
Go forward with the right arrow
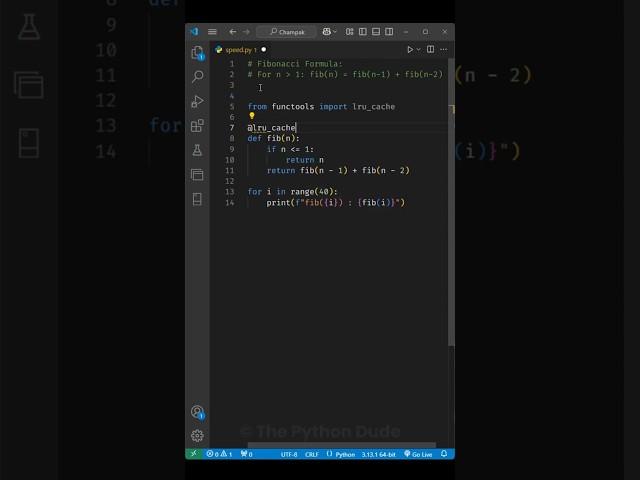(246, 31)
